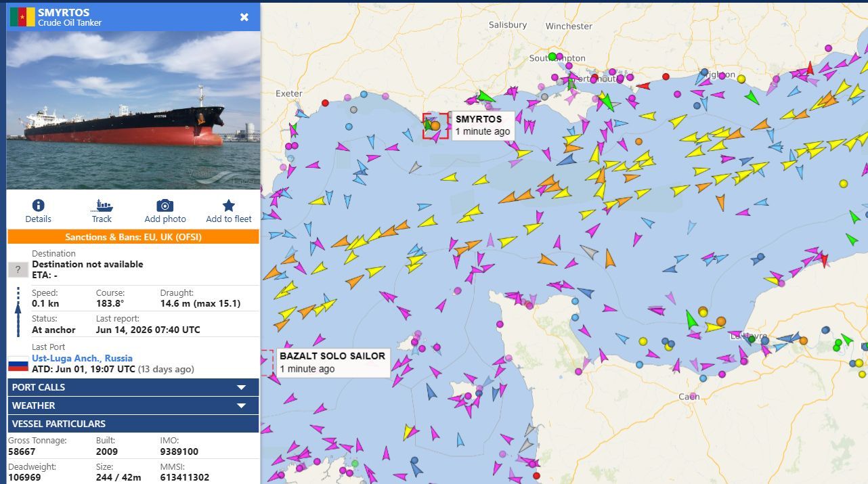868x484 pixels.
Task: Click Exeter city label on map
Action: pyautogui.click(x=289, y=93)
